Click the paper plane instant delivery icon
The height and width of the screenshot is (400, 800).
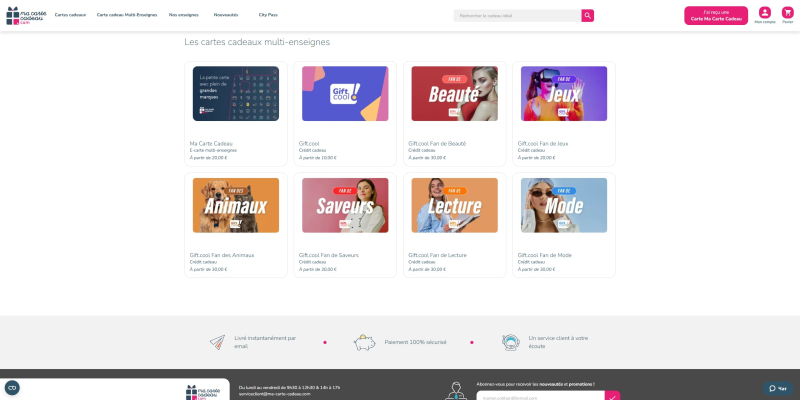point(217,342)
